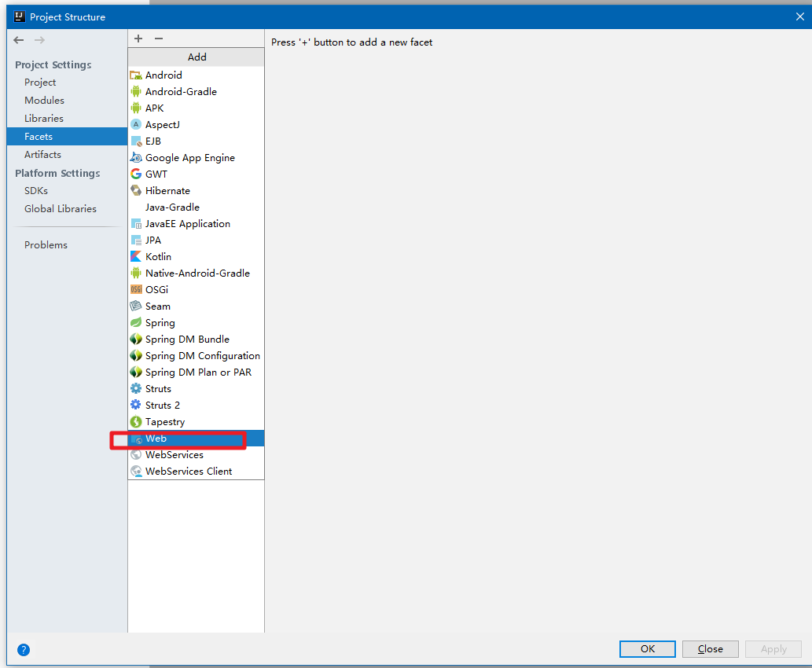Select 'WebServices Client' text entry
Screen dimensions: 812x668
pyautogui.click(x=189, y=472)
